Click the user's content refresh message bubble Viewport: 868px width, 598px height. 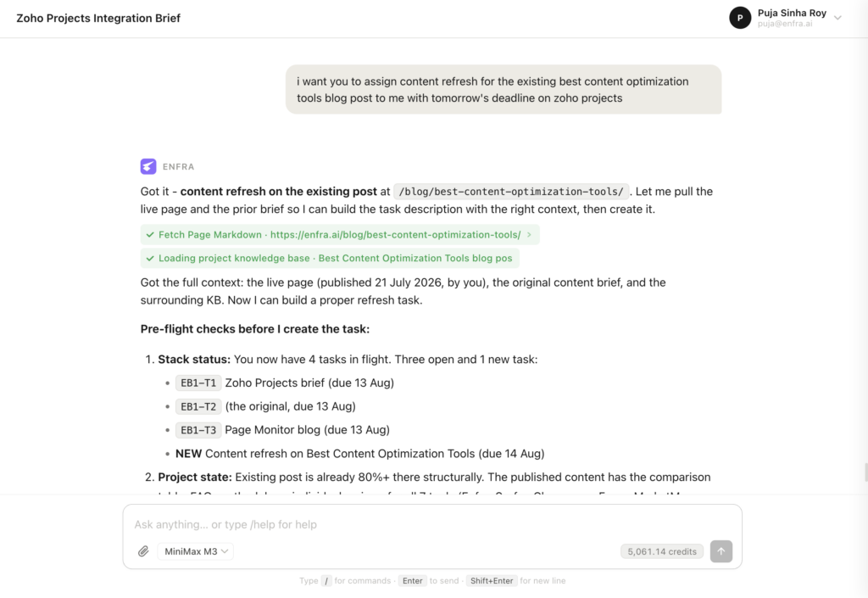pos(504,90)
